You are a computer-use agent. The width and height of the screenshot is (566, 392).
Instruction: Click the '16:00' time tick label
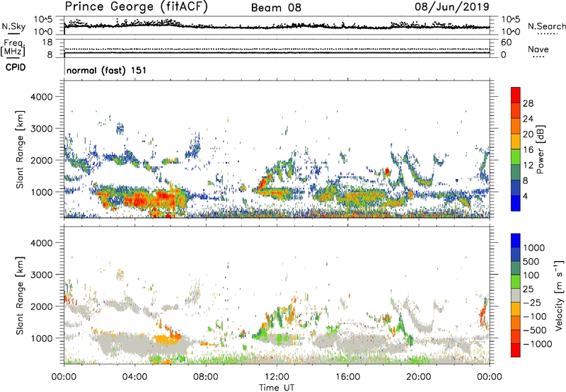click(x=347, y=377)
